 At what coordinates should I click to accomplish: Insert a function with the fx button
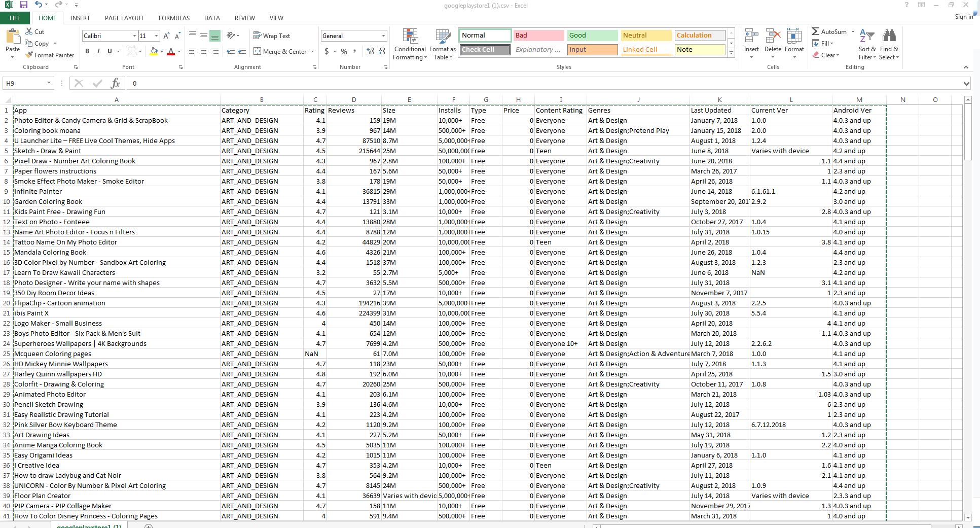pyautogui.click(x=115, y=83)
